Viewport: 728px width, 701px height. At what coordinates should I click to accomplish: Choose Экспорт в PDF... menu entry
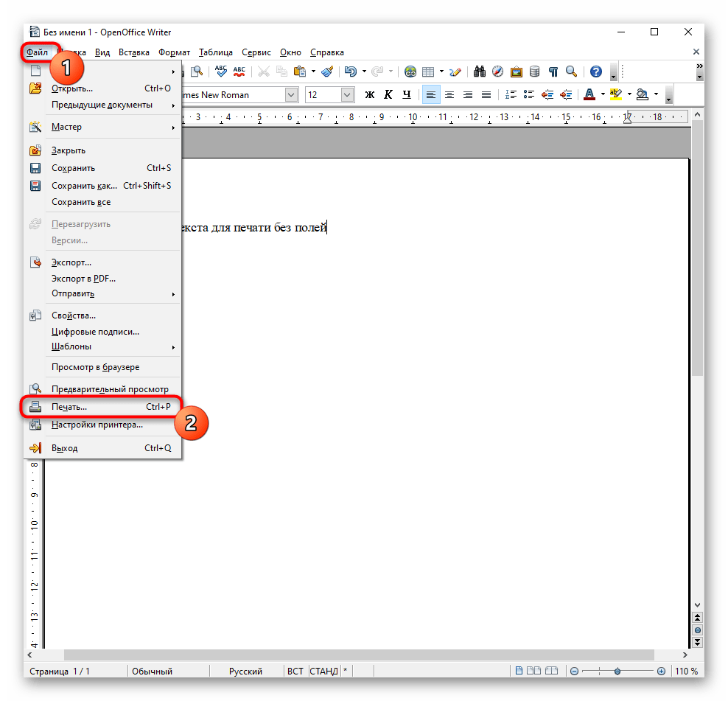pos(83,278)
